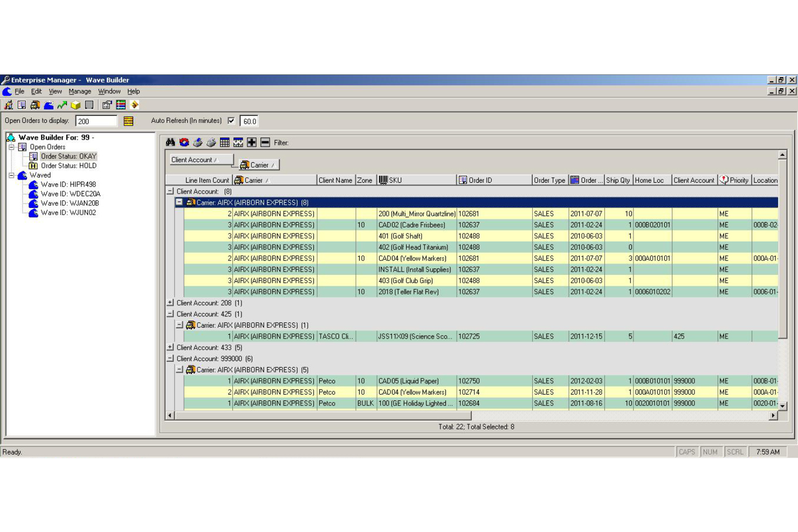Select the grid view icon near Filter
This screenshot has width=798, height=532.
[x=224, y=142]
